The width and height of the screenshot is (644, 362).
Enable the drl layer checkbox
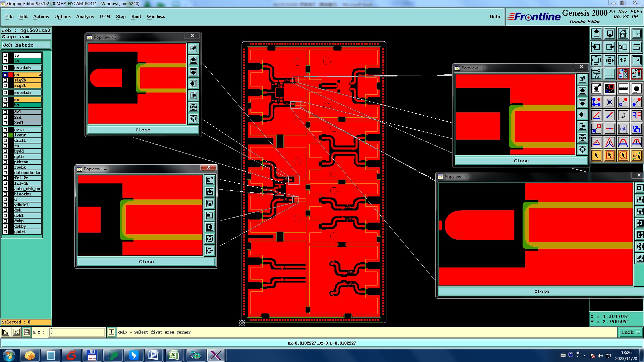pyautogui.click(x=5, y=112)
